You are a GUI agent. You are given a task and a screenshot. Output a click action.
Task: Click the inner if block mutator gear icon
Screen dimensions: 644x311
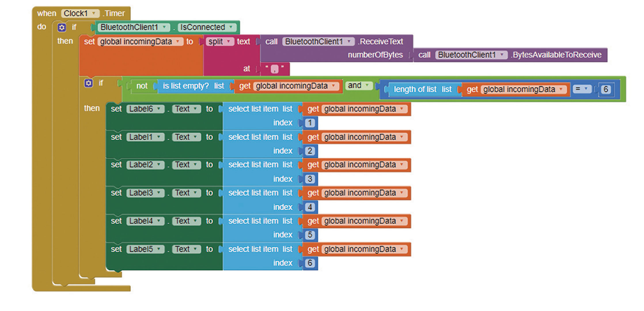coord(88,83)
